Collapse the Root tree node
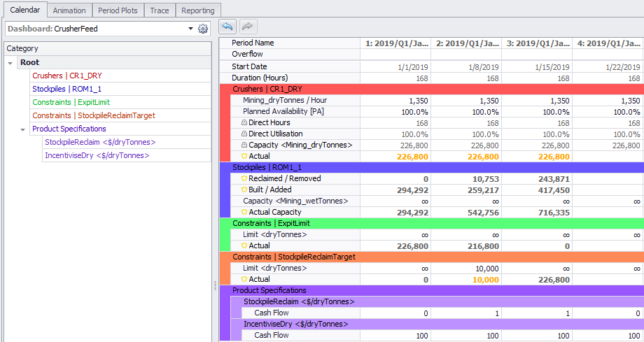This screenshot has width=644, height=342. coord(10,63)
